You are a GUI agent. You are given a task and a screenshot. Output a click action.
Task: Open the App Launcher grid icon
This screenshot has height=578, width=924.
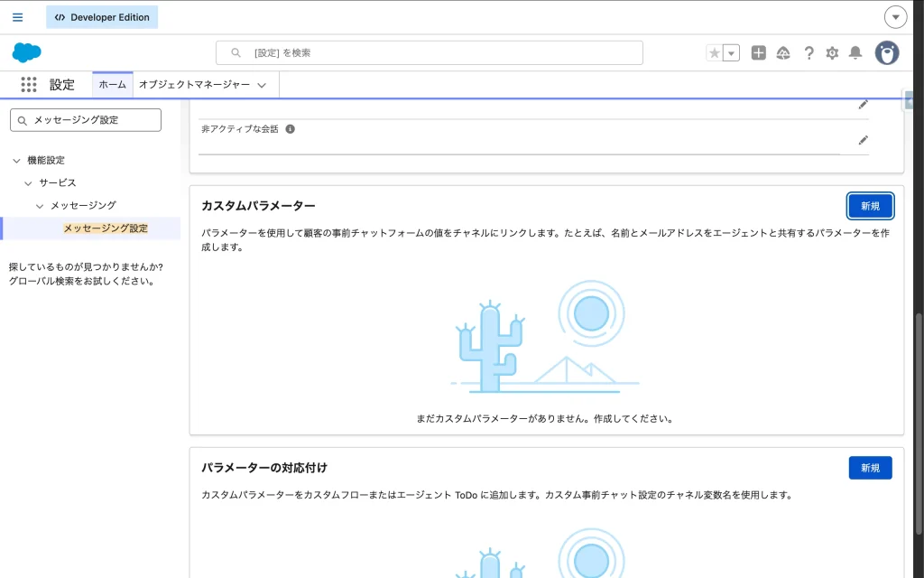[x=29, y=85]
